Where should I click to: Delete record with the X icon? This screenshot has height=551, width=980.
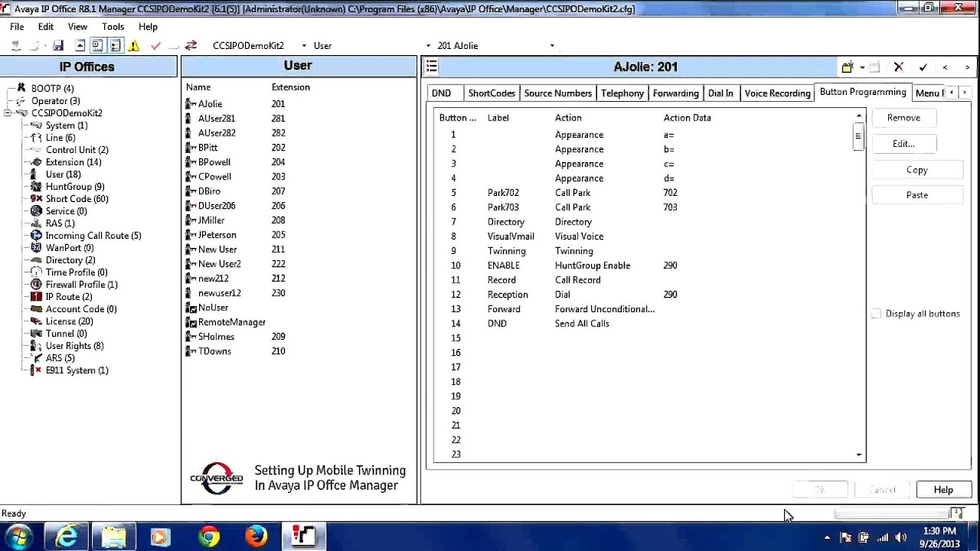[x=899, y=67]
